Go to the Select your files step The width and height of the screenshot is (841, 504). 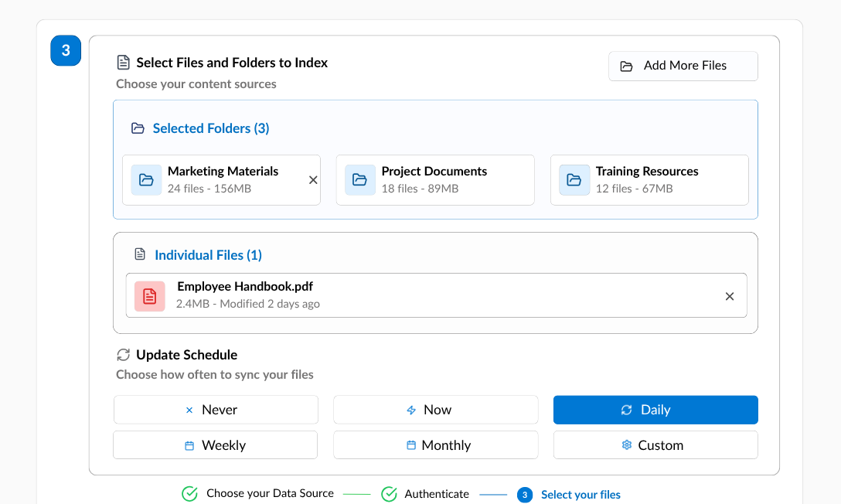click(581, 495)
